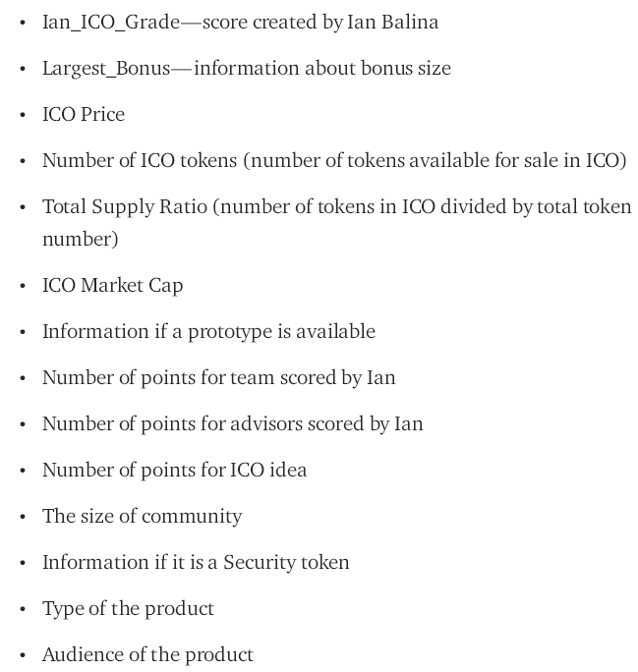
Task: Click the Ian_ICO_Grade list item text
Action: point(111,22)
